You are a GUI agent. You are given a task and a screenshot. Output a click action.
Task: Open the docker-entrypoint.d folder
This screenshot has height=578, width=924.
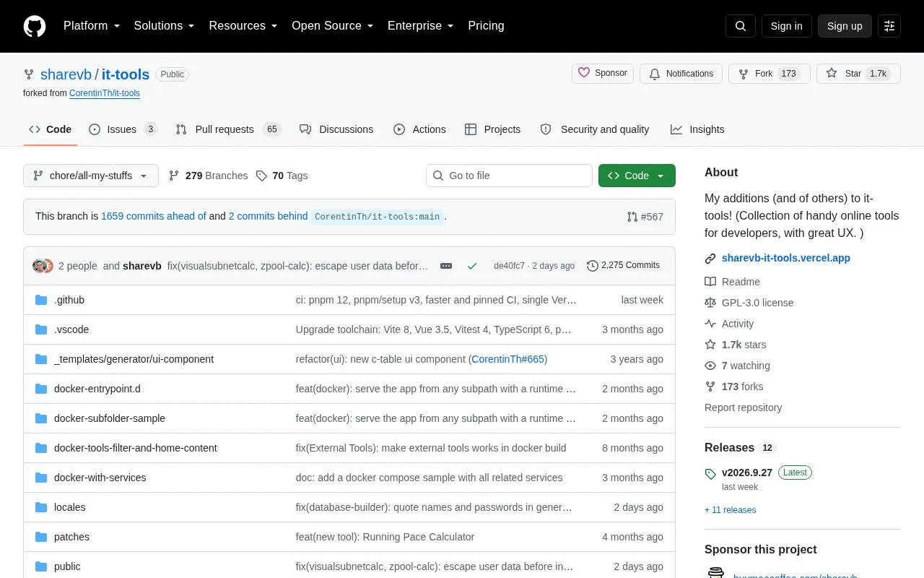(x=97, y=389)
